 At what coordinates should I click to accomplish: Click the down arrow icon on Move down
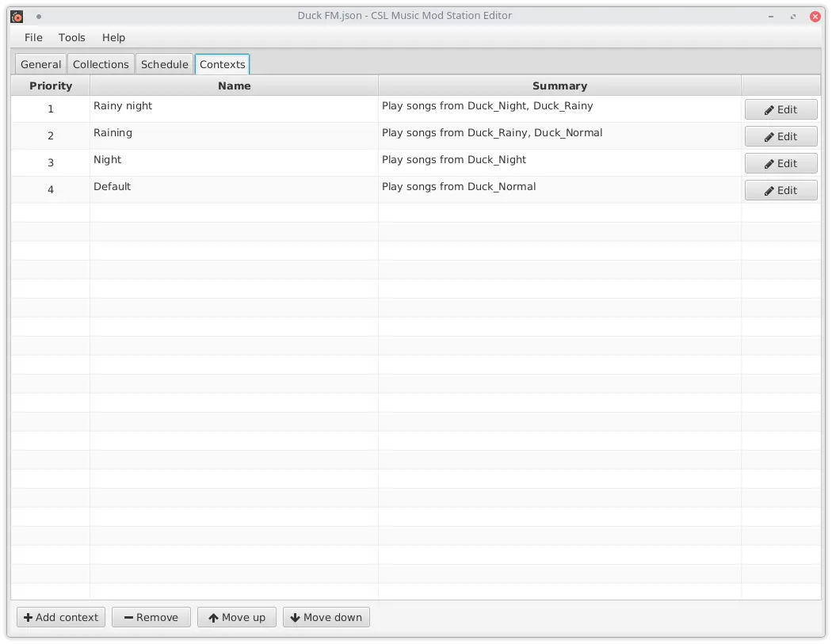click(x=295, y=618)
